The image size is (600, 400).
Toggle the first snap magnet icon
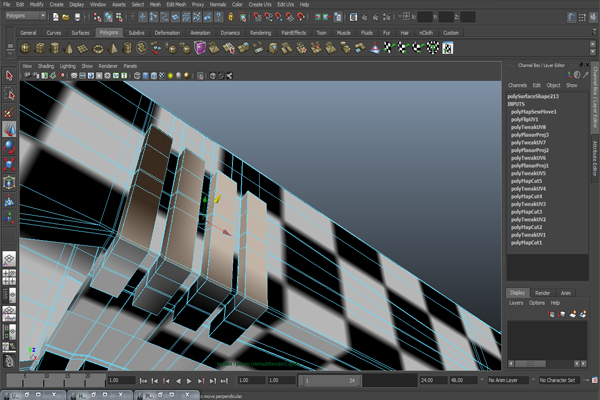click(257, 17)
